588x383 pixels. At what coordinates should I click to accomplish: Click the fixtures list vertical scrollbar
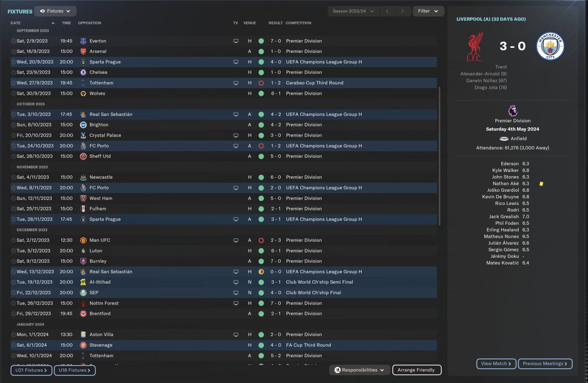click(440, 156)
